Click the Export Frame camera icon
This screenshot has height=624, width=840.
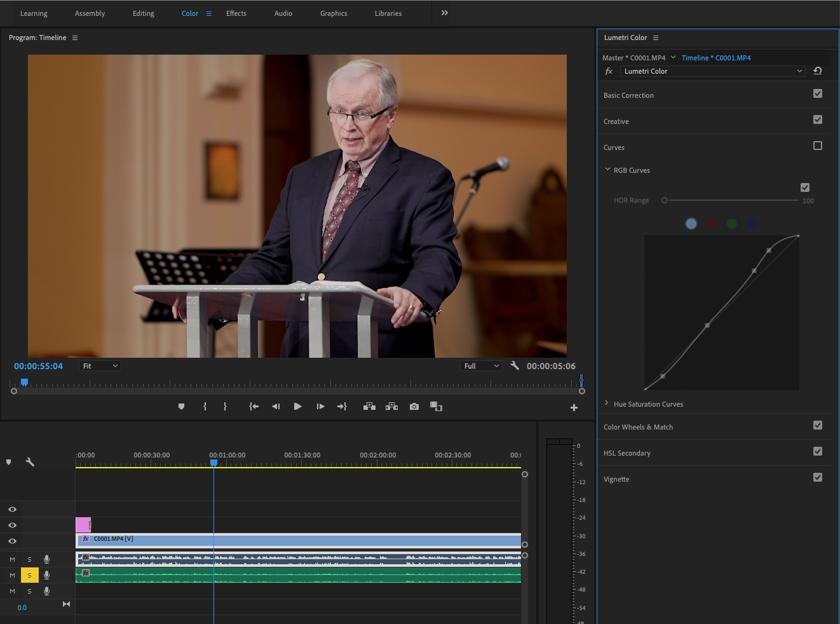click(414, 407)
